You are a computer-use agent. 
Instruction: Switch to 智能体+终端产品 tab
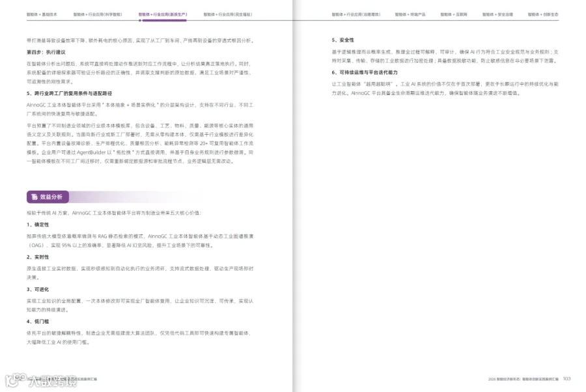410,14
